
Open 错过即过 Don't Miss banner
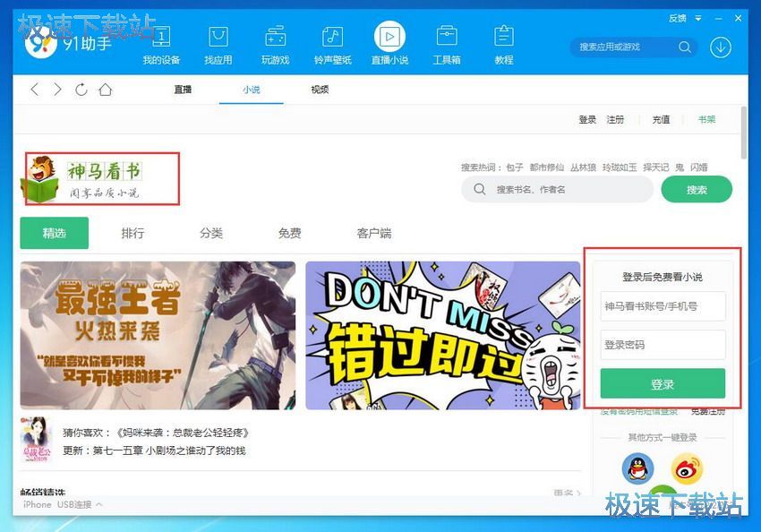442,336
